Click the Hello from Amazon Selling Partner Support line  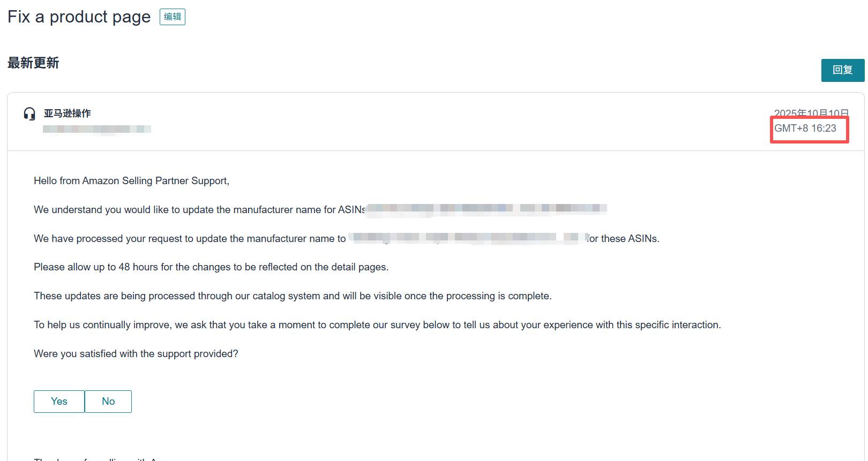(131, 181)
